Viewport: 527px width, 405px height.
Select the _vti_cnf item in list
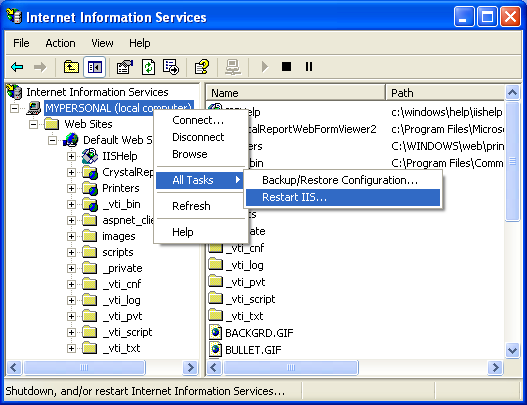[244, 248]
